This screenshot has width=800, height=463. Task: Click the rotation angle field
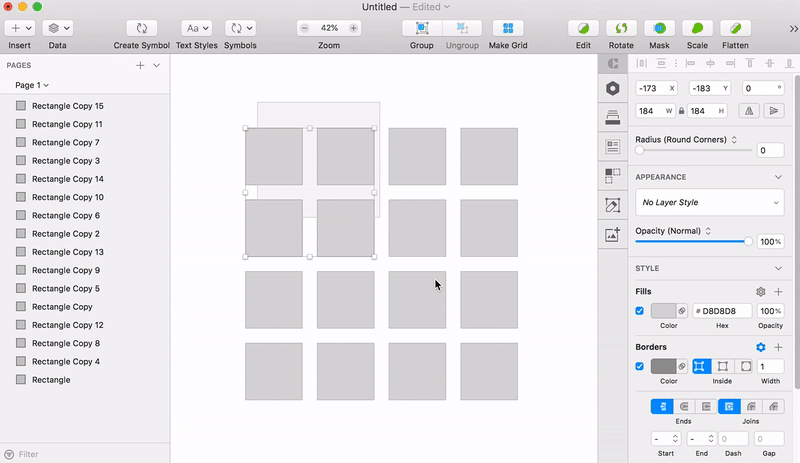click(763, 88)
